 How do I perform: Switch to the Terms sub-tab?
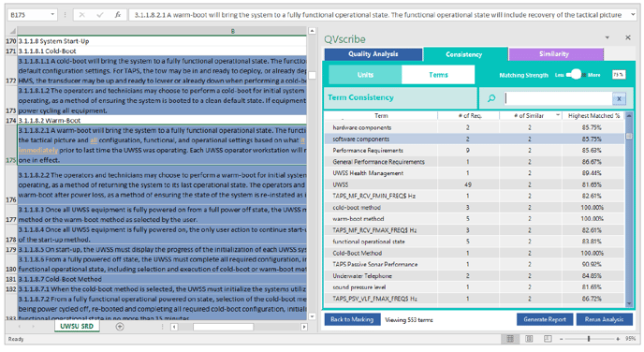click(x=438, y=75)
